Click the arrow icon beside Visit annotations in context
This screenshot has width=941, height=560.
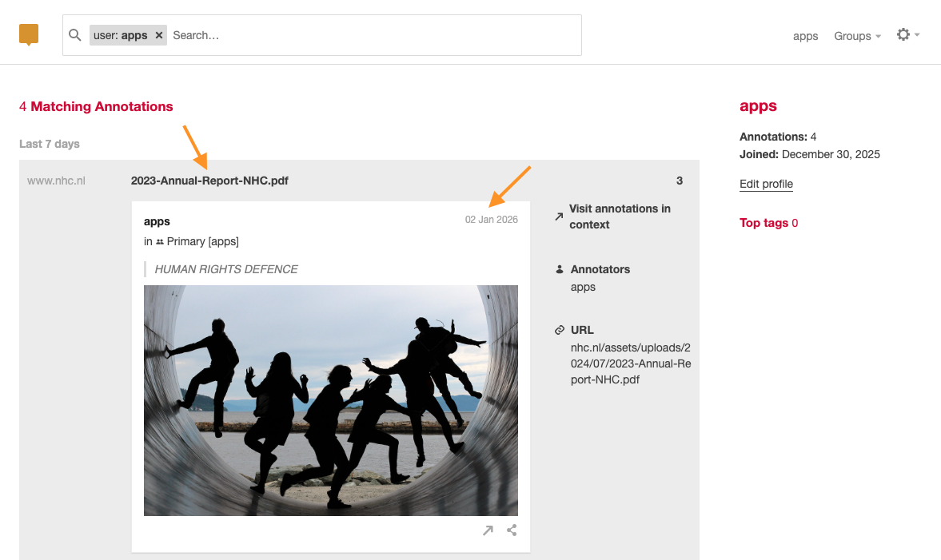pyautogui.click(x=557, y=216)
